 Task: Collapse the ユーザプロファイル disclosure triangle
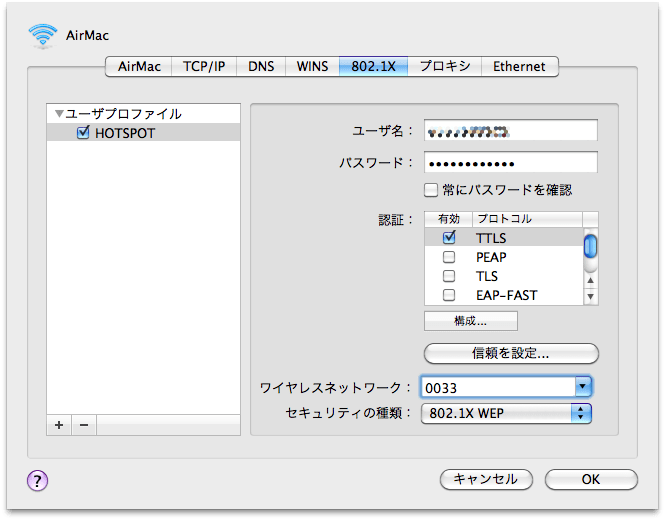(59, 114)
